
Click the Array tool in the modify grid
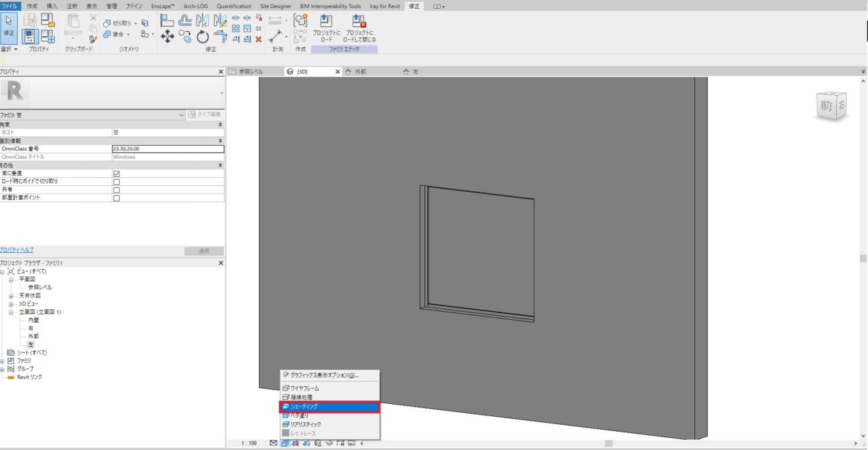pos(236,28)
